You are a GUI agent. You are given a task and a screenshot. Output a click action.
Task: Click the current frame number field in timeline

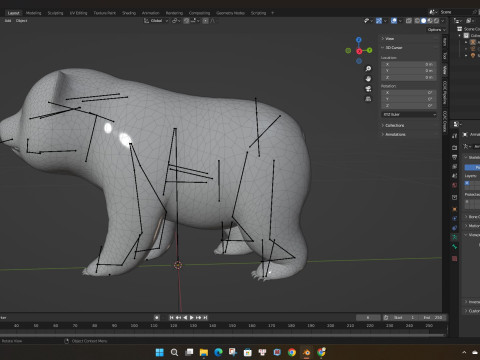click(368, 318)
